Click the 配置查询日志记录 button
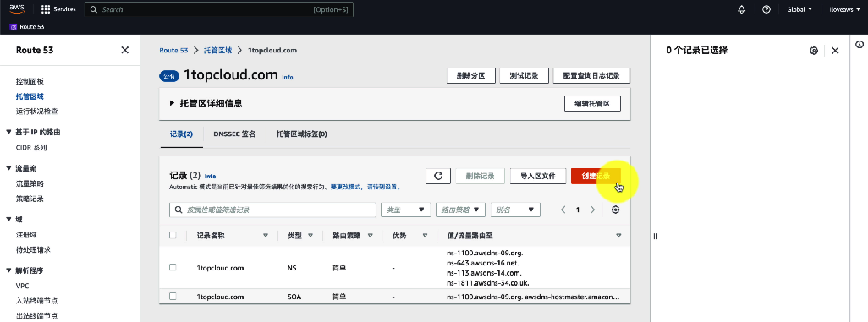This screenshot has width=868, height=322. tap(591, 76)
